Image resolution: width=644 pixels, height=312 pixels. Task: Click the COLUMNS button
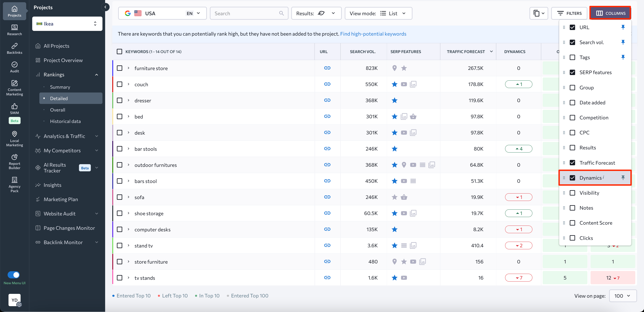(x=610, y=13)
